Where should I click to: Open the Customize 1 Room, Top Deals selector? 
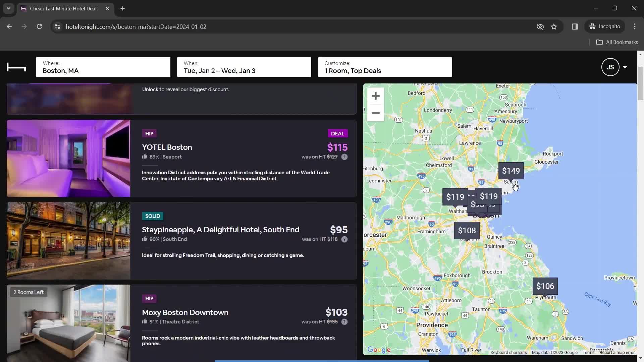click(385, 67)
